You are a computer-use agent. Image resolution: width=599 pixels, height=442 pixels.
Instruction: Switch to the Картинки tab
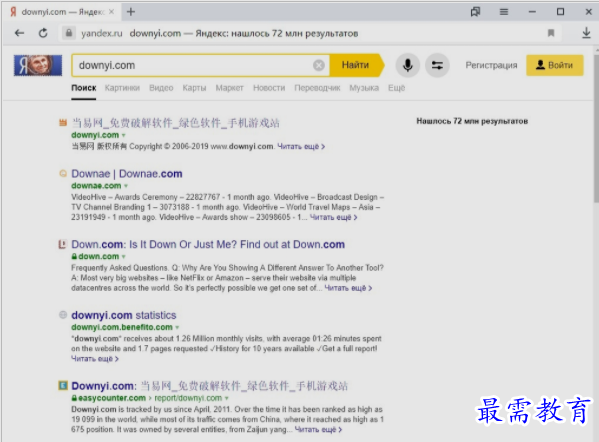[x=122, y=88]
